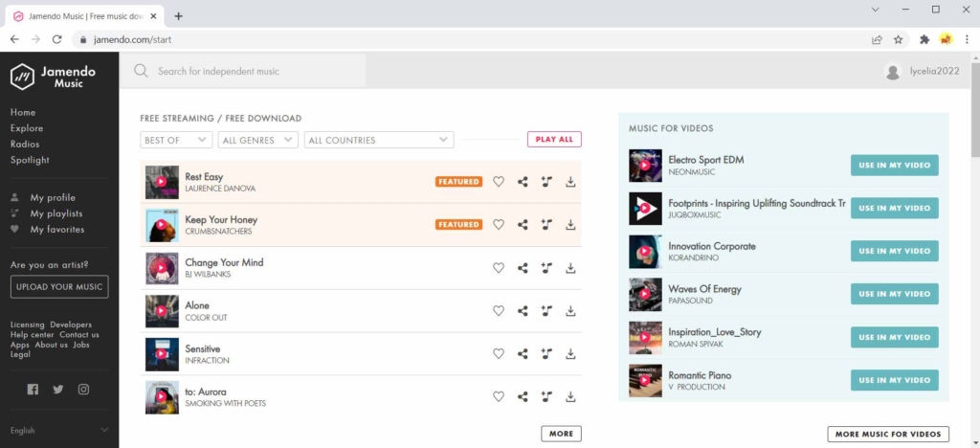Screen dimensions: 980x448
Task: Favorite the to: Aurora track
Action: pyautogui.click(x=498, y=396)
